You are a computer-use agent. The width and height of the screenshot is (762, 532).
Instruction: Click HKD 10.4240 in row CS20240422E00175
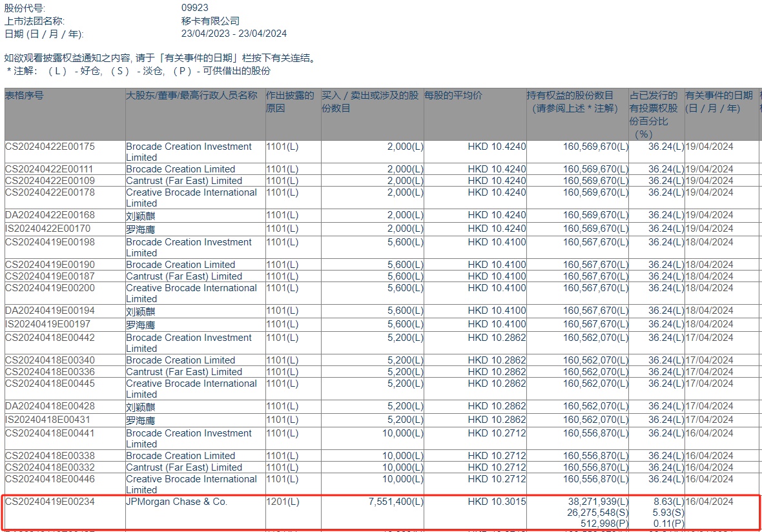[x=497, y=147]
